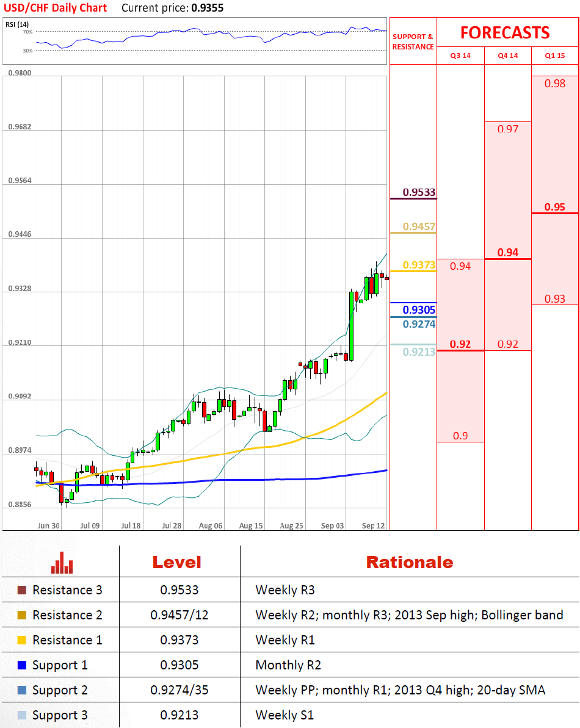Click the Q1 15 lower forecast 0.93
The width and height of the screenshot is (580, 728).
point(555,298)
